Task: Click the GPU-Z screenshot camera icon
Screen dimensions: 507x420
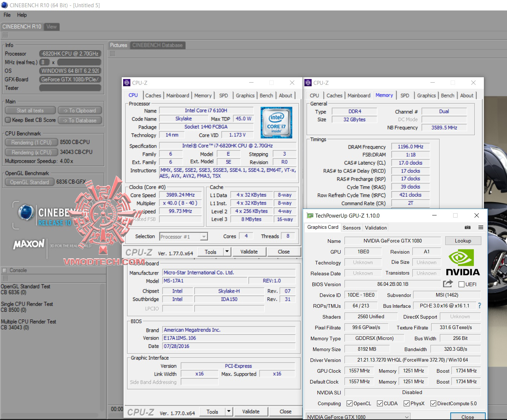Action: tap(467, 227)
